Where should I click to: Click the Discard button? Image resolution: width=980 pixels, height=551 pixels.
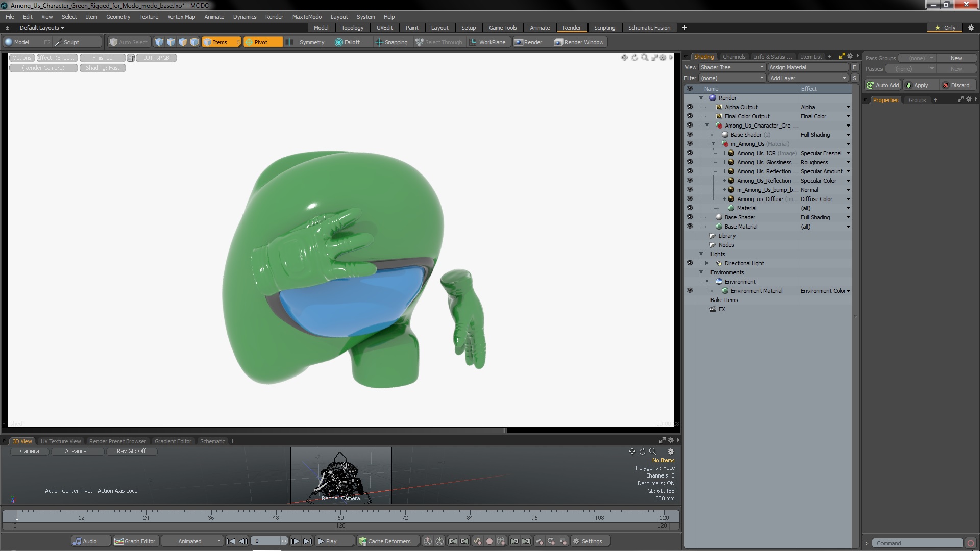[x=958, y=85]
